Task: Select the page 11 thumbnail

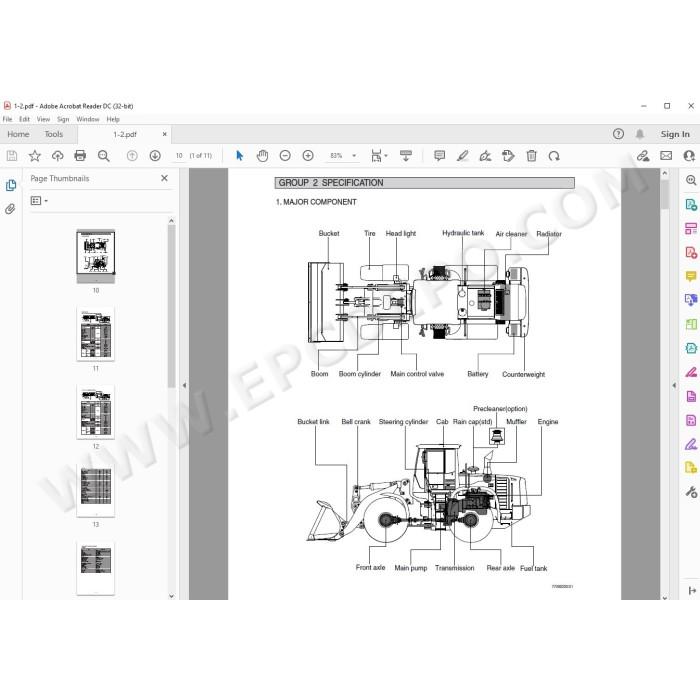Action: pyautogui.click(x=96, y=334)
